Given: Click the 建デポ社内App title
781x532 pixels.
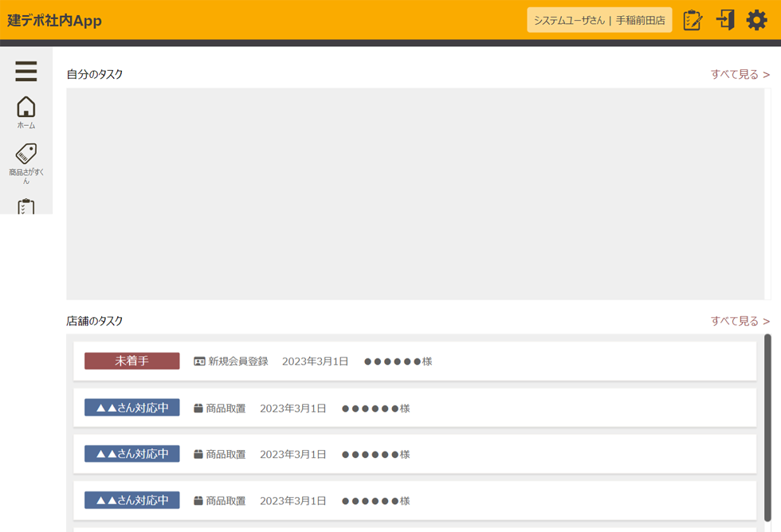Looking at the screenshot, I should pos(54,21).
